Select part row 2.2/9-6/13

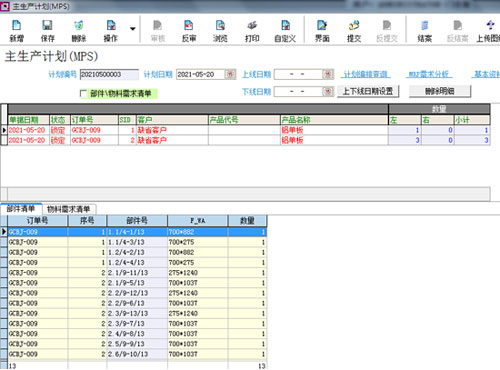coord(137,303)
